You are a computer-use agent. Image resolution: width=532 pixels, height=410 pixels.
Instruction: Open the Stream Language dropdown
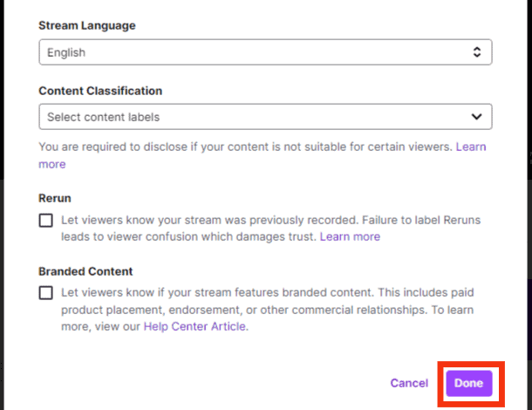click(x=265, y=52)
